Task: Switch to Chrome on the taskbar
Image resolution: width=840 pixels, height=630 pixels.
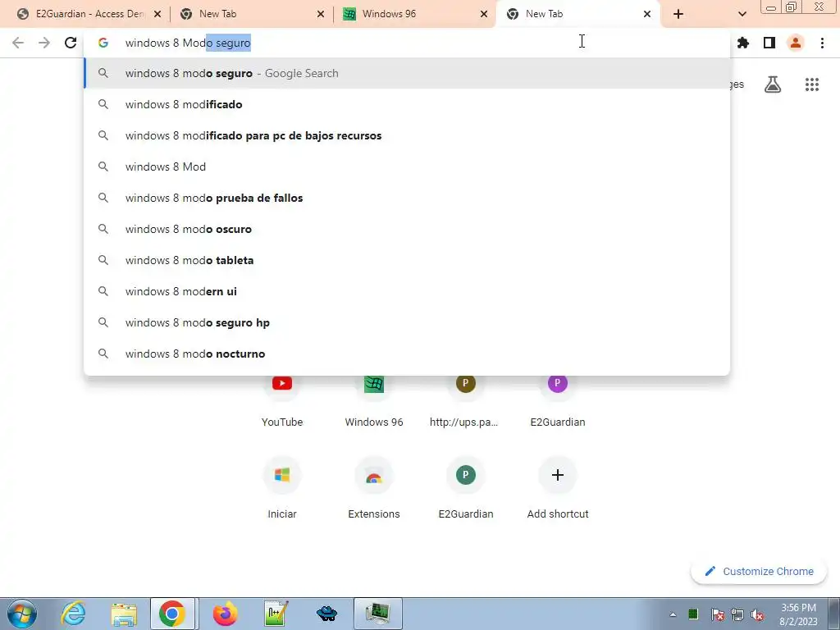Action: 172,614
